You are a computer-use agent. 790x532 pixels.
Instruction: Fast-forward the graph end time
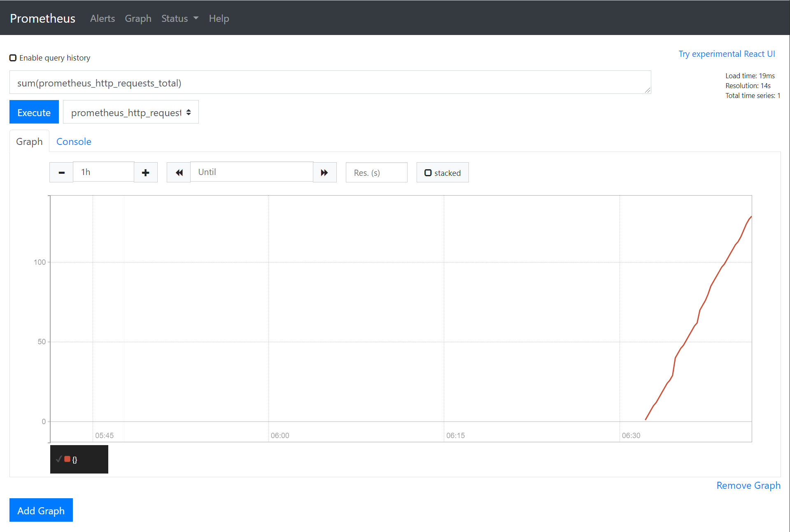(x=325, y=173)
